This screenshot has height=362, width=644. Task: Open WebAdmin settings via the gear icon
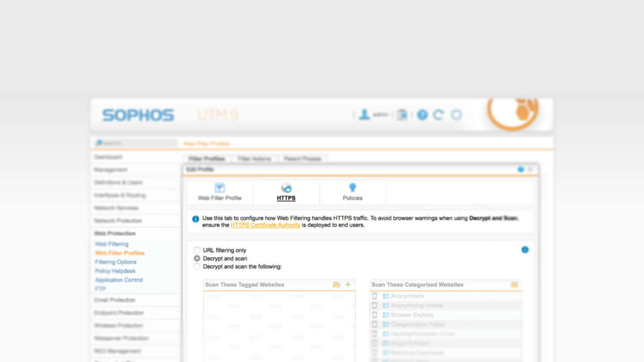click(456, 114)
